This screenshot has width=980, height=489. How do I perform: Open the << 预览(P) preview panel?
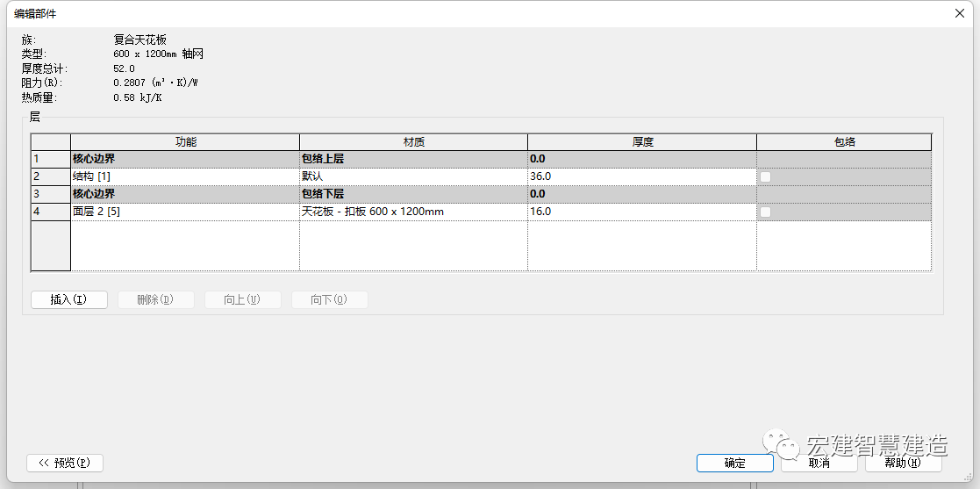click(65, 463)
